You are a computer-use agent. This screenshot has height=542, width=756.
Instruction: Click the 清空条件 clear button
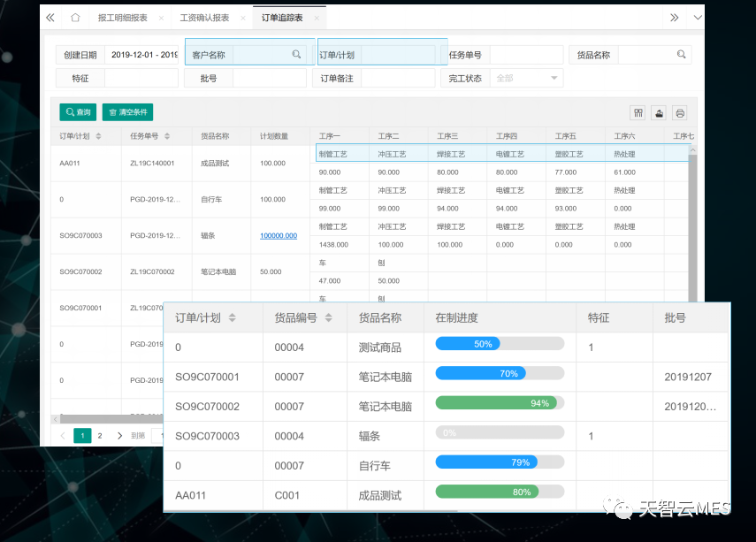[x=127, y=112]
